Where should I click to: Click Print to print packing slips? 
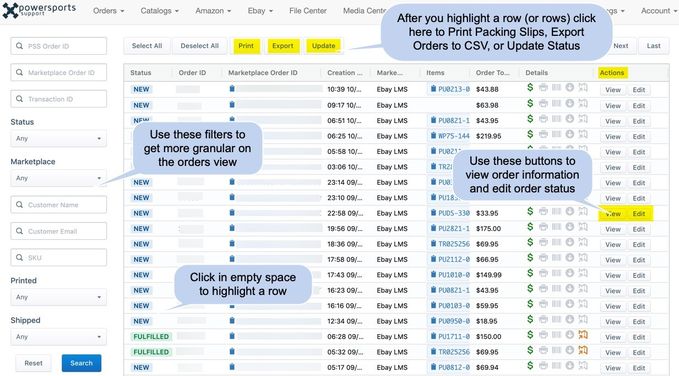click(x=246, y=46)
